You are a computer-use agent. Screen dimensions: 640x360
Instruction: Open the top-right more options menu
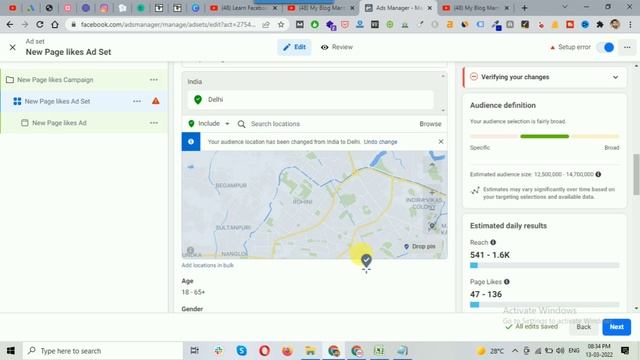point(627,47)
